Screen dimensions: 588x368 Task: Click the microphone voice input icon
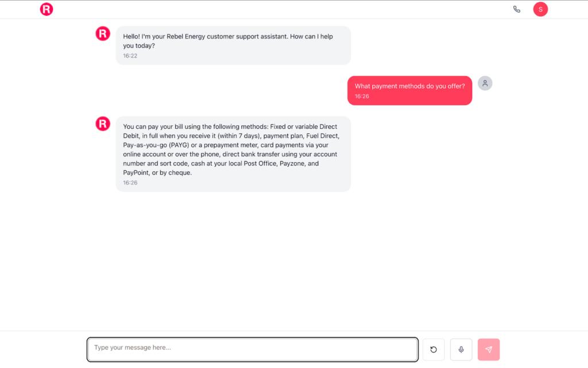click(461, 350)
